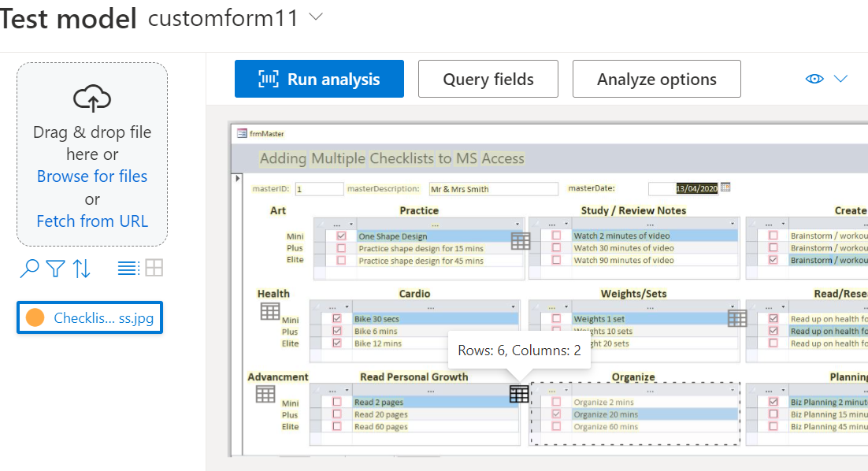Click Browse for files link
868x471 pixels.
[x=92, y=176]
